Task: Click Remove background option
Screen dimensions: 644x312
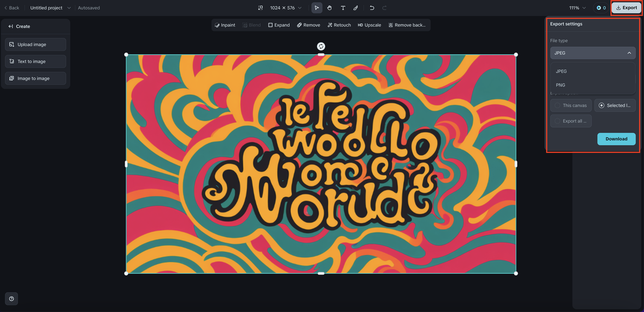Action: [x=407, y=25]
